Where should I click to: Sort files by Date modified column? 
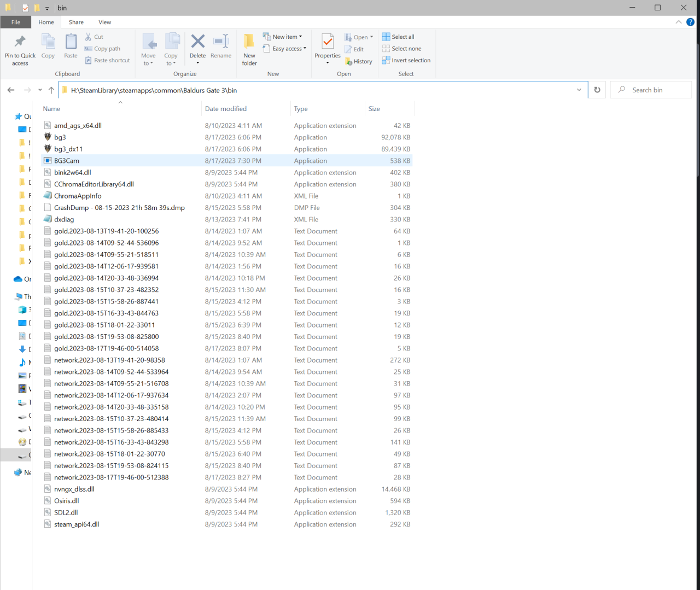[226, 109]
